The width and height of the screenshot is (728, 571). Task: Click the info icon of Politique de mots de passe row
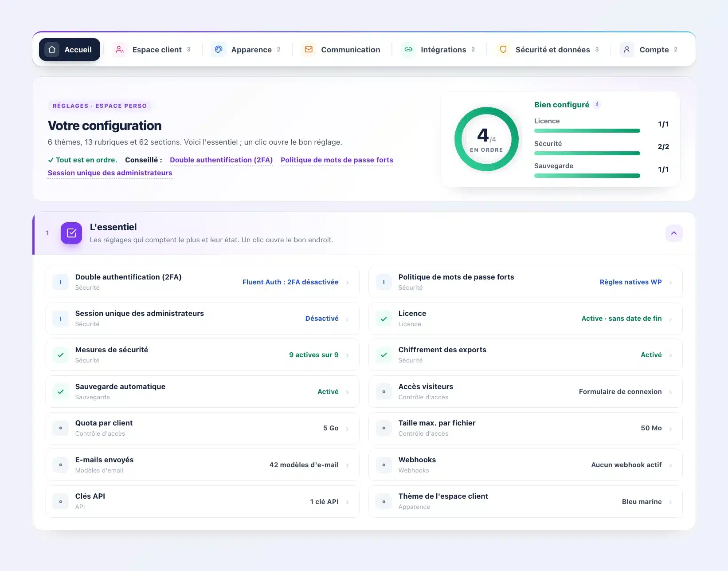384,282
